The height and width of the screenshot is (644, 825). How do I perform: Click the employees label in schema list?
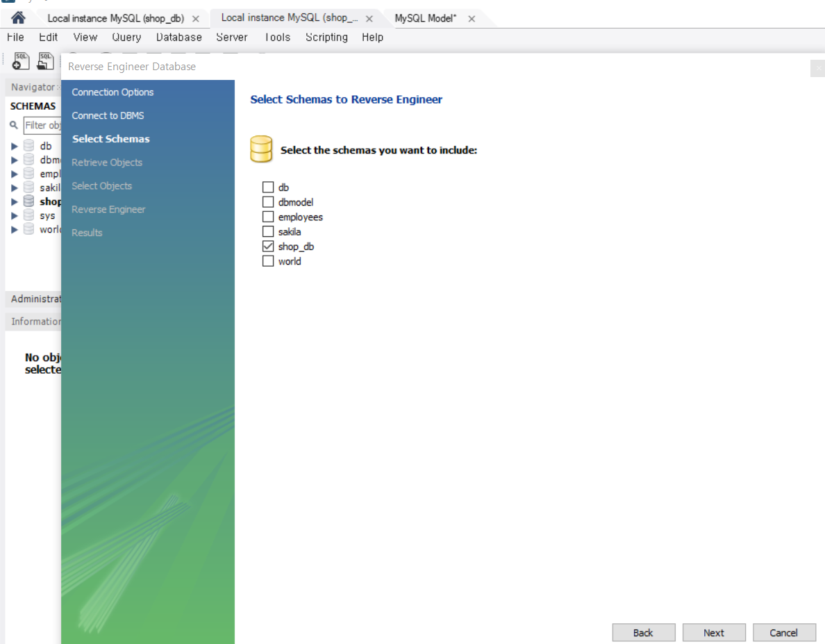click(301, 217)
